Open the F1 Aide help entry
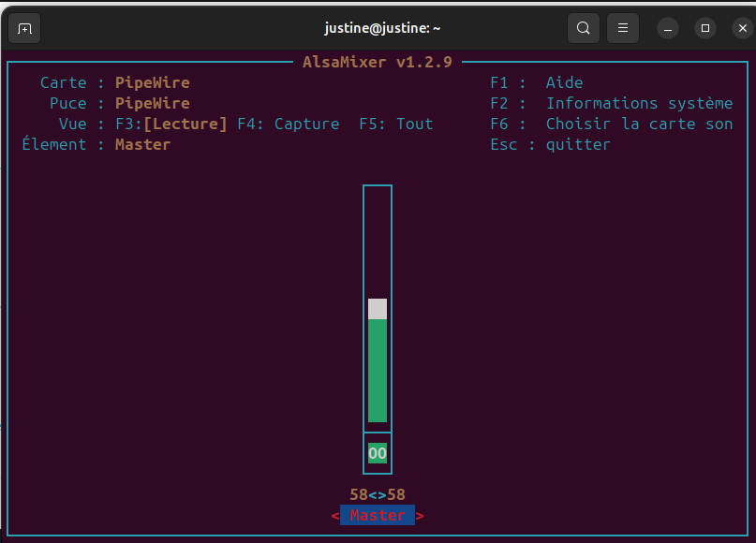The width and height of the screenshot is (756, 543). pyautogui.click(x=537, y=82)
